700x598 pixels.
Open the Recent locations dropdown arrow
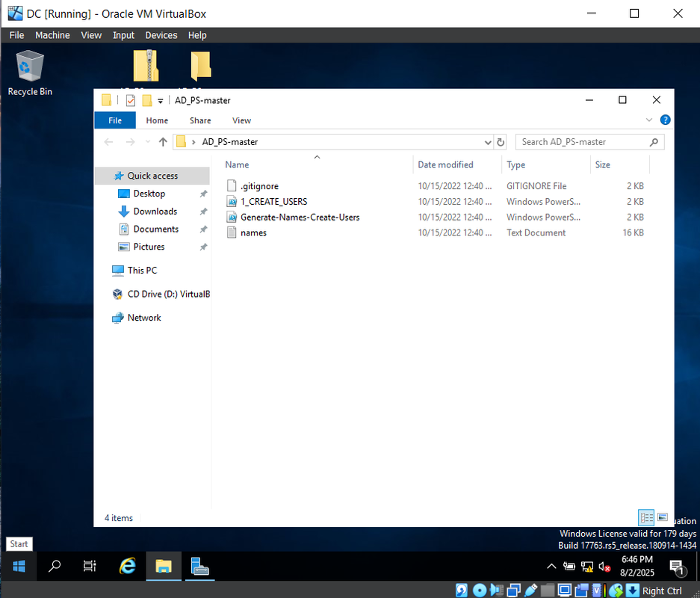pyautogui.click(x=148, y=142)
